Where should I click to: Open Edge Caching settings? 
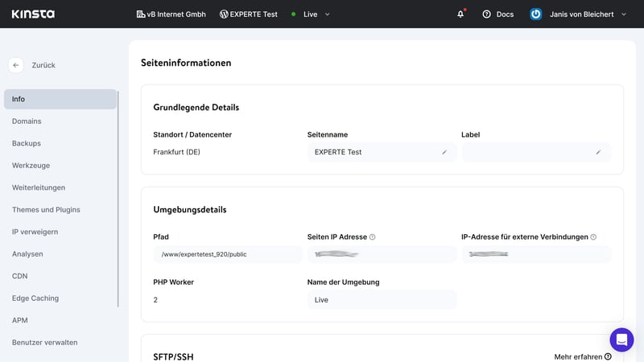(x=35, y=298)
